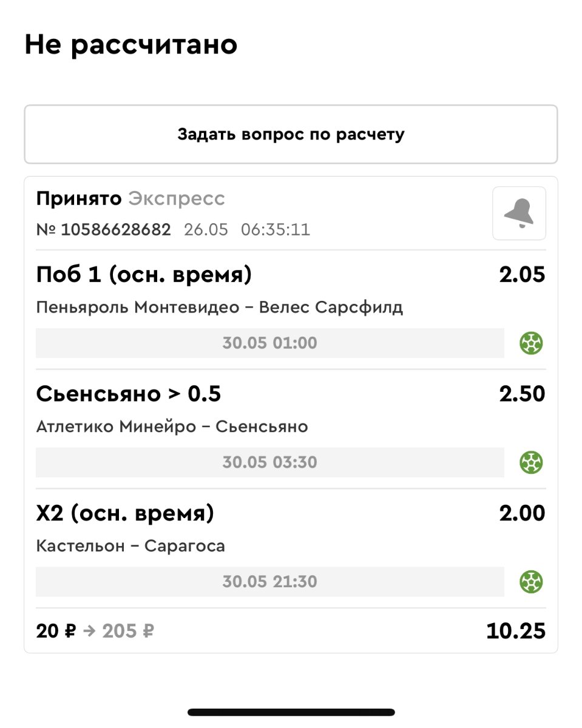Tap the soccer icon for Castellón match
The image size is (582, 728).
531,582
